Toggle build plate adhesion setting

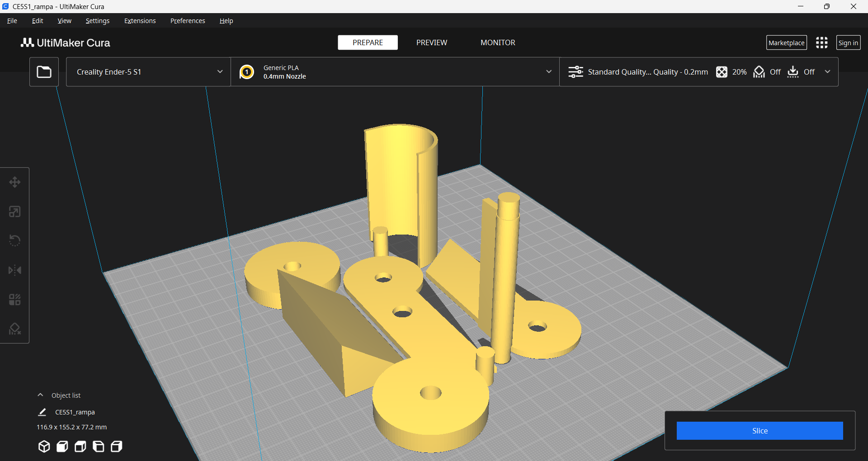[794, 71]
